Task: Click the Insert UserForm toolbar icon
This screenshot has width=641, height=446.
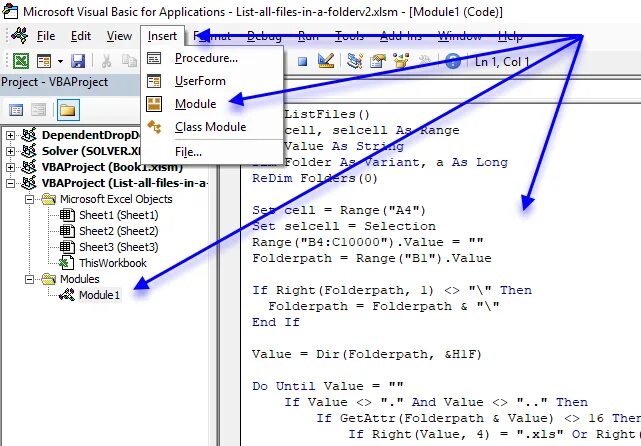Action: (x=44, y=61)
